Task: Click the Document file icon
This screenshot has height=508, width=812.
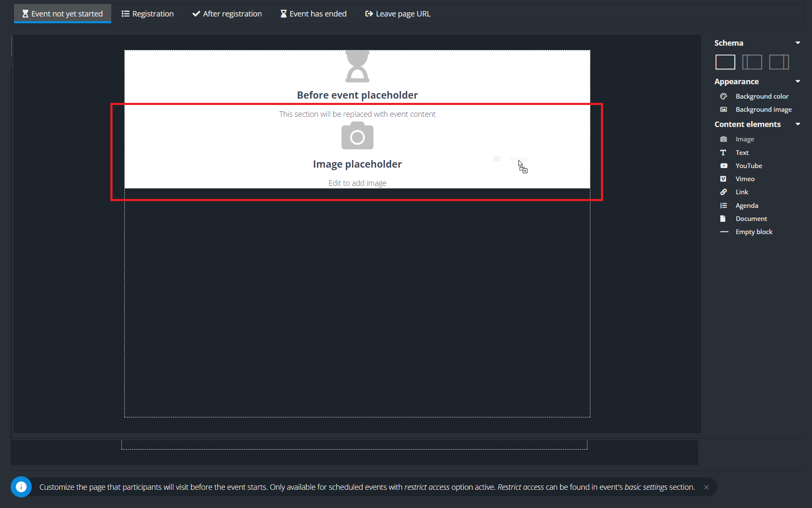Action: point(723,218)
